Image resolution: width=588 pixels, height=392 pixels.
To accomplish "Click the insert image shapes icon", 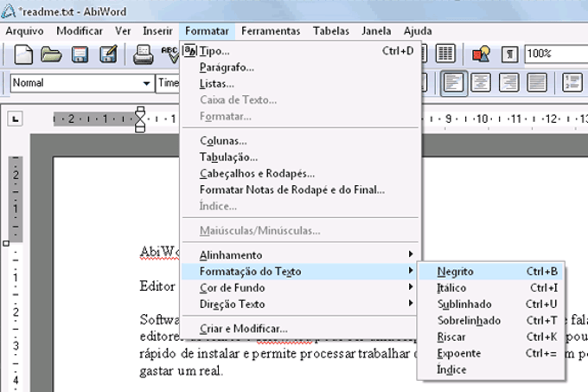I will click(x=481, y=55).
